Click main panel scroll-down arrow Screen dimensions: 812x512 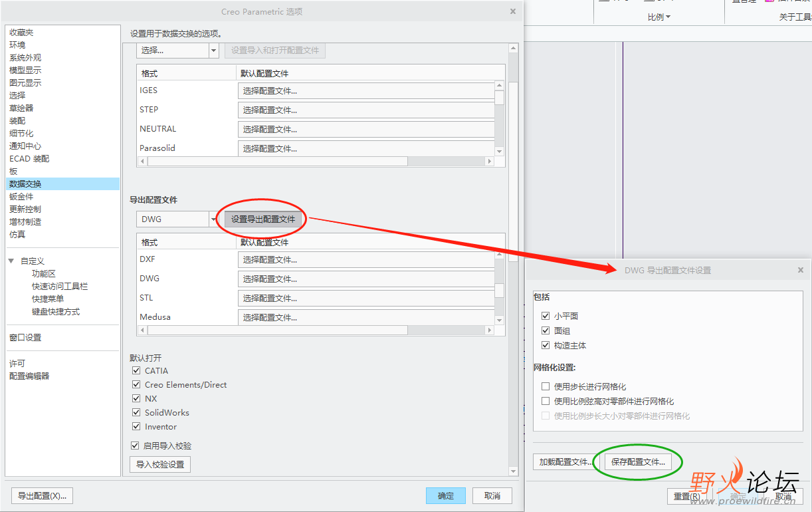513,471
